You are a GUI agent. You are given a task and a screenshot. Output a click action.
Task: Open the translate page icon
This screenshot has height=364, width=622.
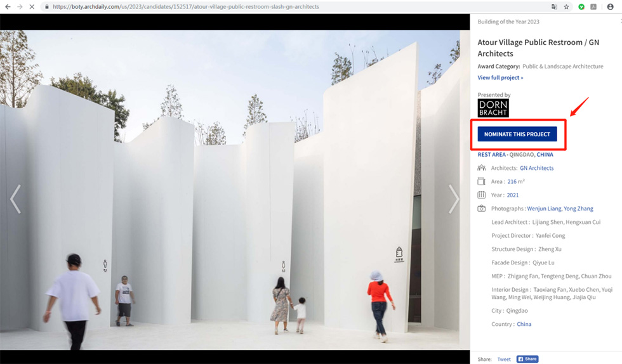554,6
